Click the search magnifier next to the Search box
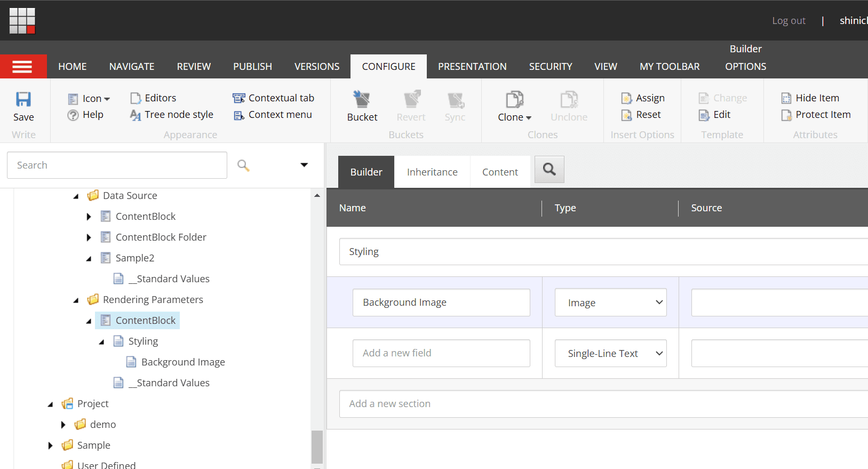This screenshot has width=868, height=469. coord(243,165)
